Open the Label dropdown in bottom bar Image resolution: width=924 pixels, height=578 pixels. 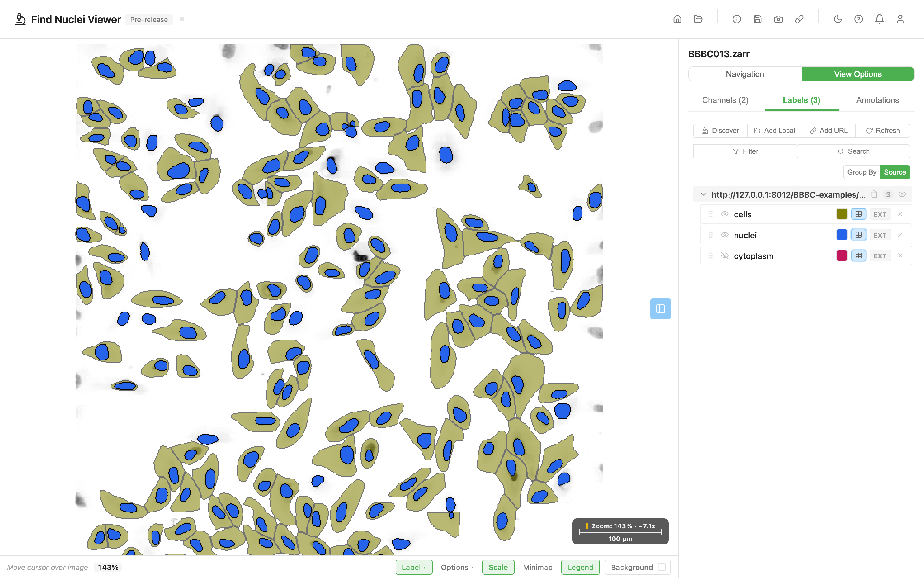tap(413, 567)
